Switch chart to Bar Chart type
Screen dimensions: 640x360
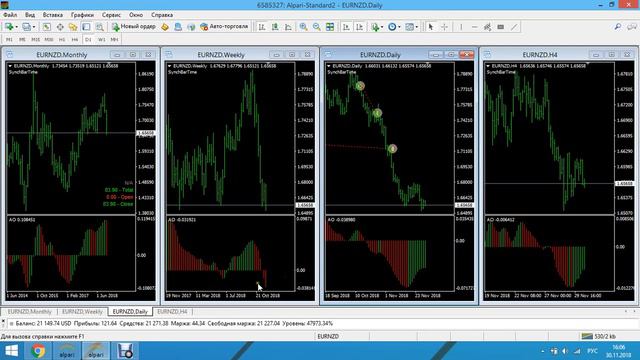click(x=262, y=27)
